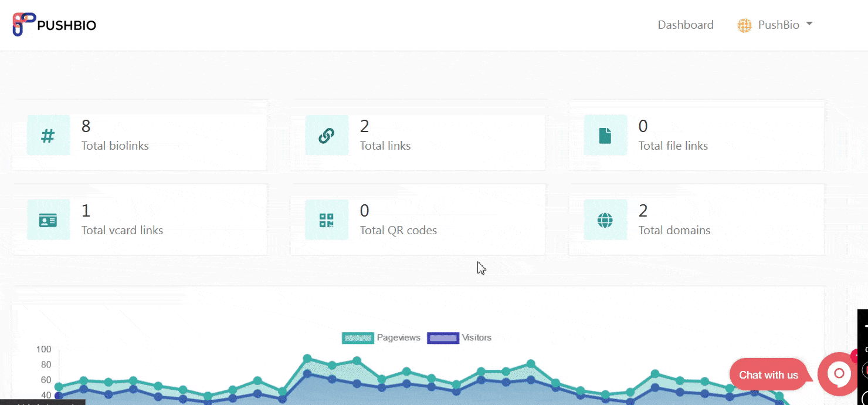Click the PushBio logo
The image size is (868, 405).
(55, 25)
